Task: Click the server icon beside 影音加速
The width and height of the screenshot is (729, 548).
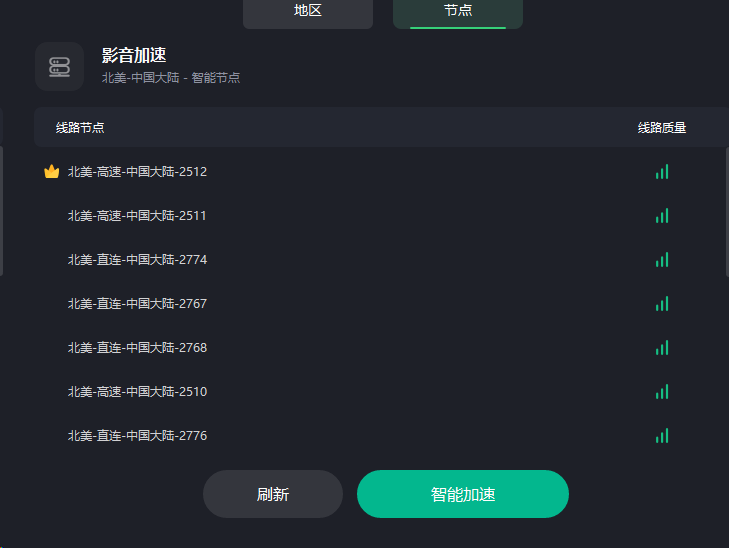Action: pos(60,66)
